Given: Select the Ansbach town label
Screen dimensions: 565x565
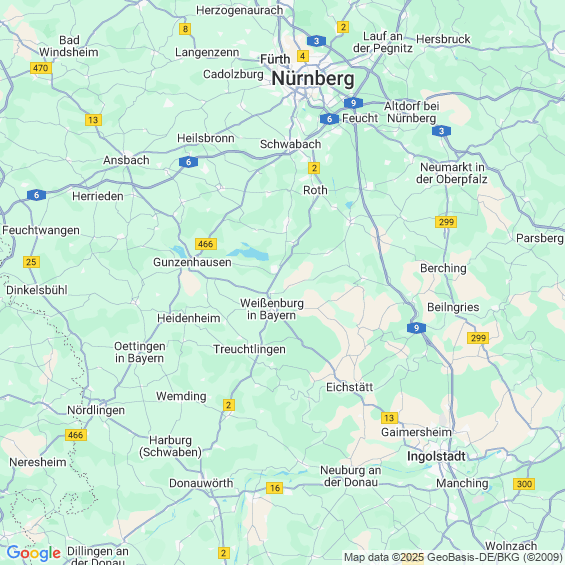Looking at the screenshot, I should click(126, 160).
